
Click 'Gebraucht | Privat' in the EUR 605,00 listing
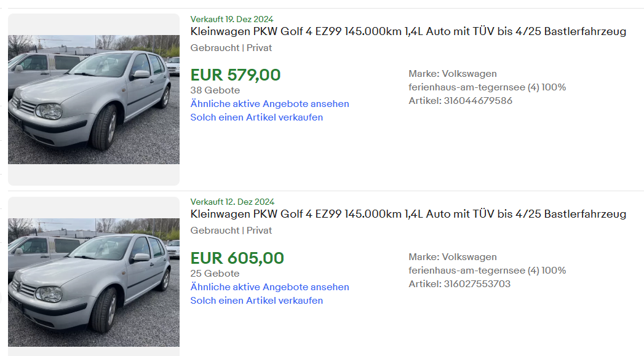point(231,231)
